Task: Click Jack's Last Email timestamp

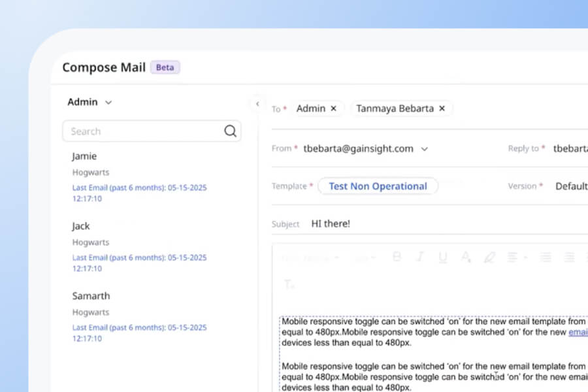Action: click(140, 263)
